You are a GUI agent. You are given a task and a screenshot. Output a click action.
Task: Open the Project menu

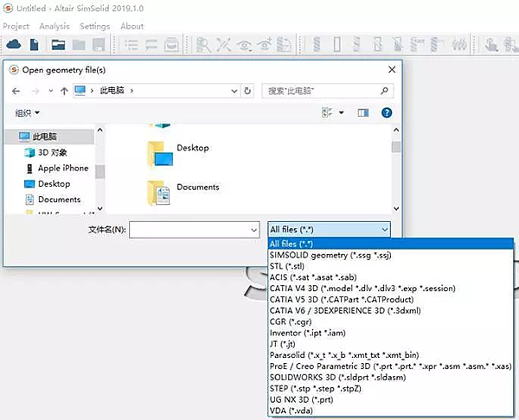16,26
